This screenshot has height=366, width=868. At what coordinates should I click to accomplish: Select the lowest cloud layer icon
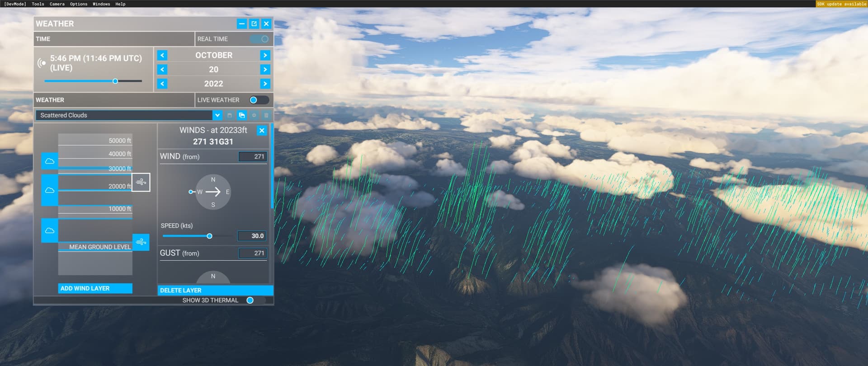coord(50,230)
